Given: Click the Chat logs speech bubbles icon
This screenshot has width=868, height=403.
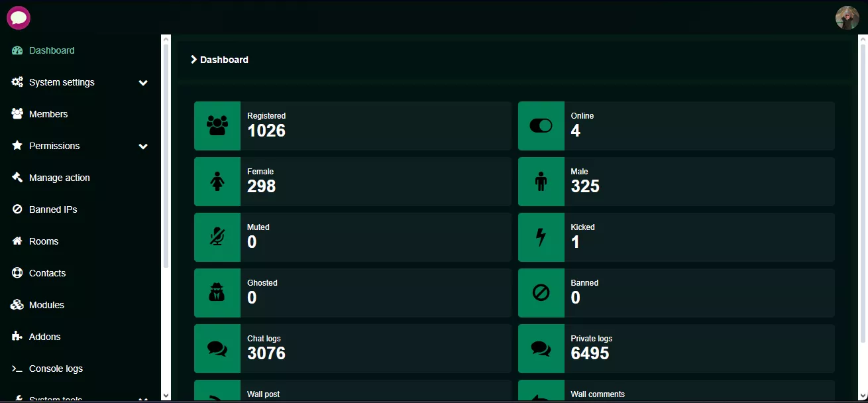Looking at the screenshot, I should (217, 349).
